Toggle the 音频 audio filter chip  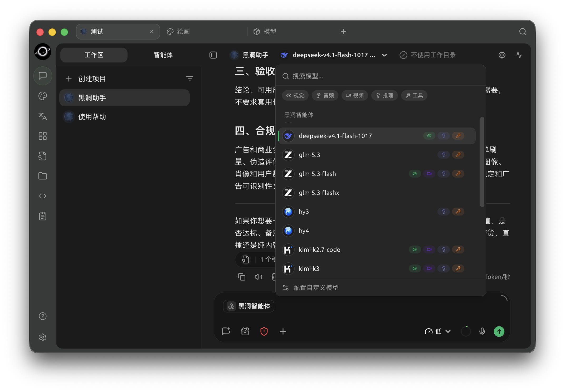[325, 95]
